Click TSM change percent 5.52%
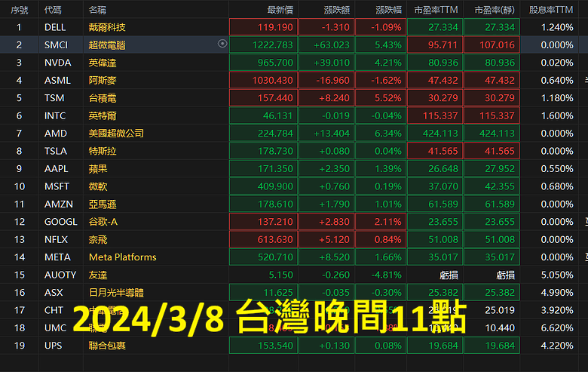The width and height of the screenshot is (588, 372). pyautogui.click(x=388, y=98)
